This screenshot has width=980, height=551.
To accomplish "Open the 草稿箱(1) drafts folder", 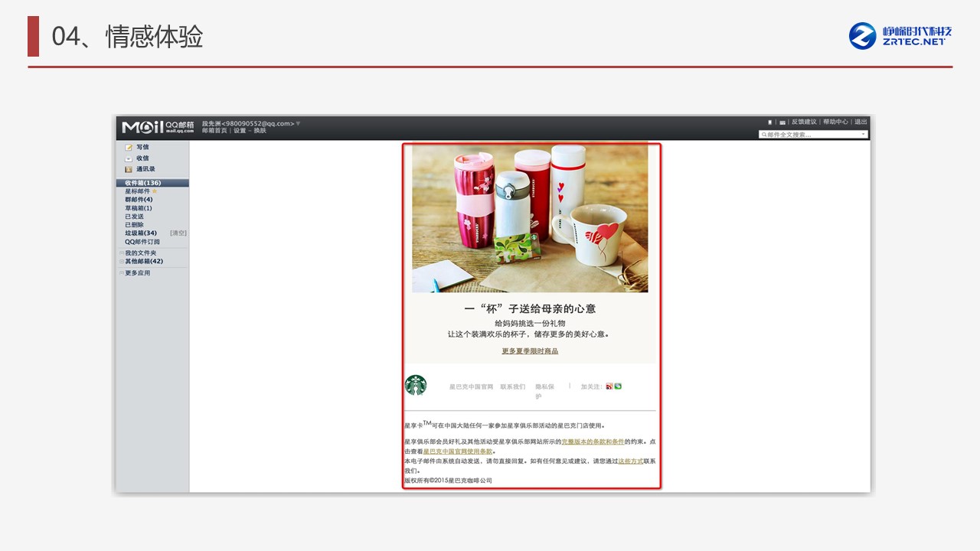I will coord(139,208).
